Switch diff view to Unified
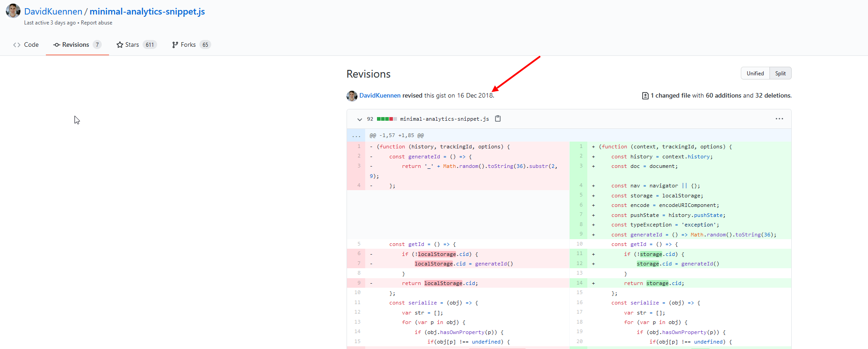The width and height of the screenshot is (868, 349). [x=755, y=74]
